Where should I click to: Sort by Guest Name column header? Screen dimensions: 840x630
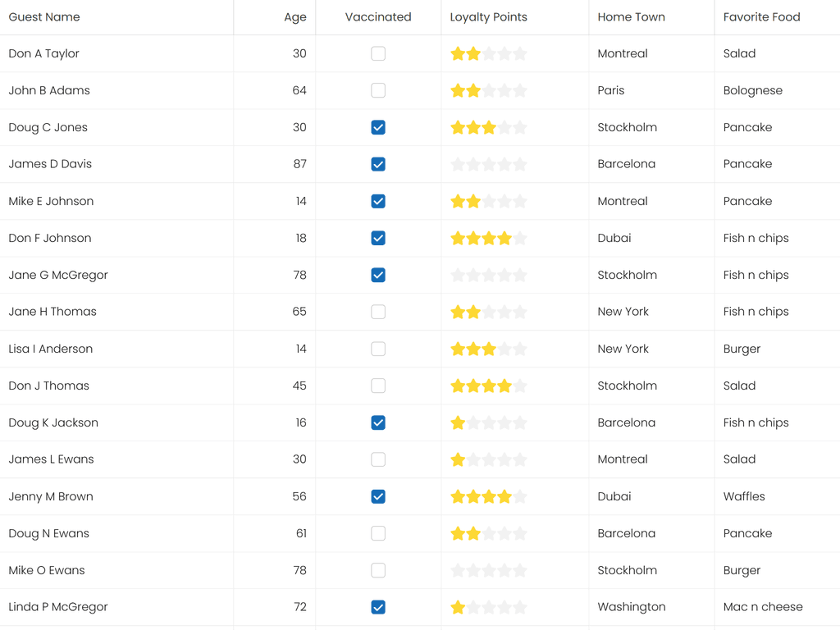click(44, 17)
